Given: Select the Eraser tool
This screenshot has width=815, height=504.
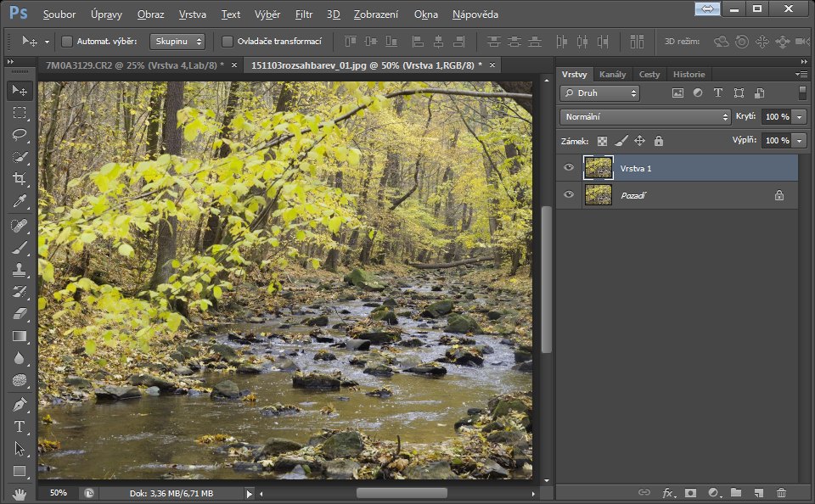Looking at the screenshot, I should click(20, 314).
